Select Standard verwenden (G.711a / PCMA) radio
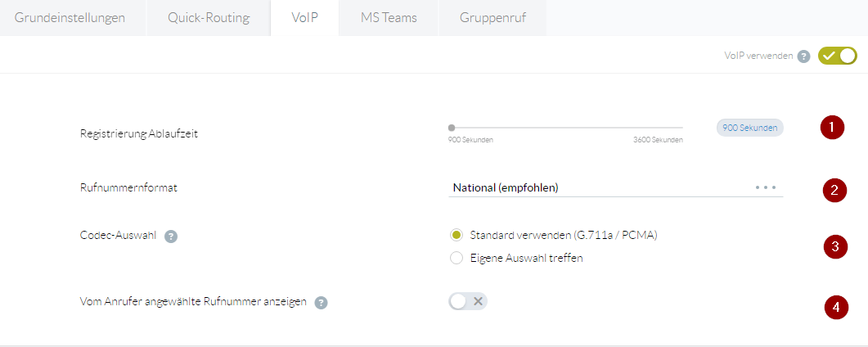The width and height of the screenshot is (868, 347). tap(457, 236)
